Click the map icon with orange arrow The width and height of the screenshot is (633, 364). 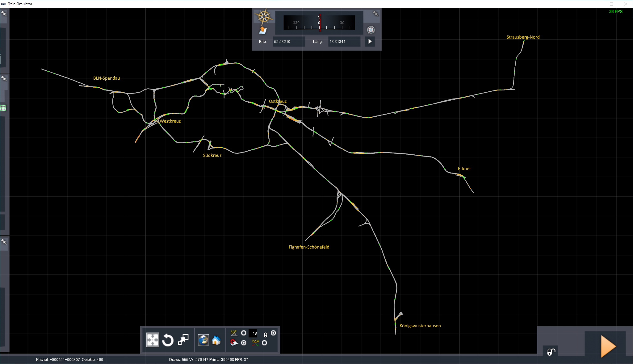[263, 31]
